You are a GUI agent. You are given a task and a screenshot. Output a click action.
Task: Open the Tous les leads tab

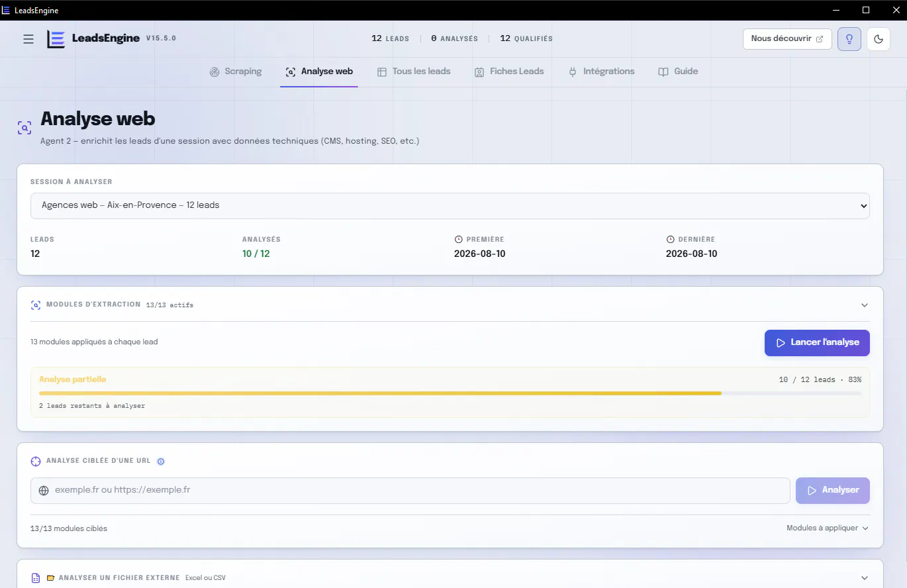[x=414, y=72]
